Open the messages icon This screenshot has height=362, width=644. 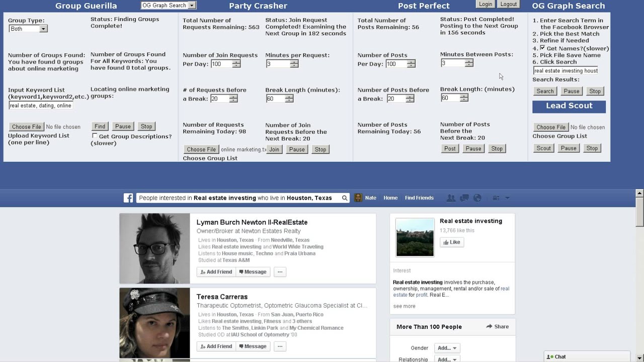pyautogui.click(x=464, y=198)
